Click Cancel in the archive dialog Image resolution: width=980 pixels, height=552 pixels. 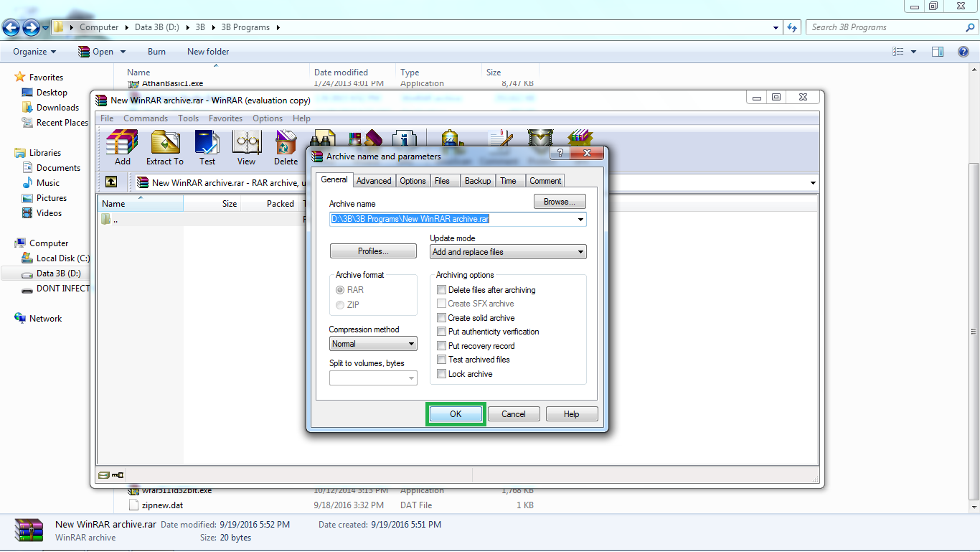point(514,414)
